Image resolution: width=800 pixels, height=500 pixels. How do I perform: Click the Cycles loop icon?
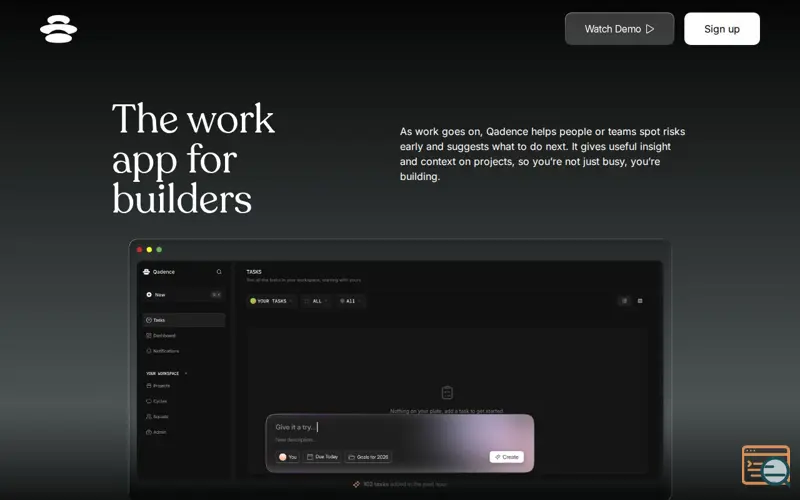coord(149,401)
